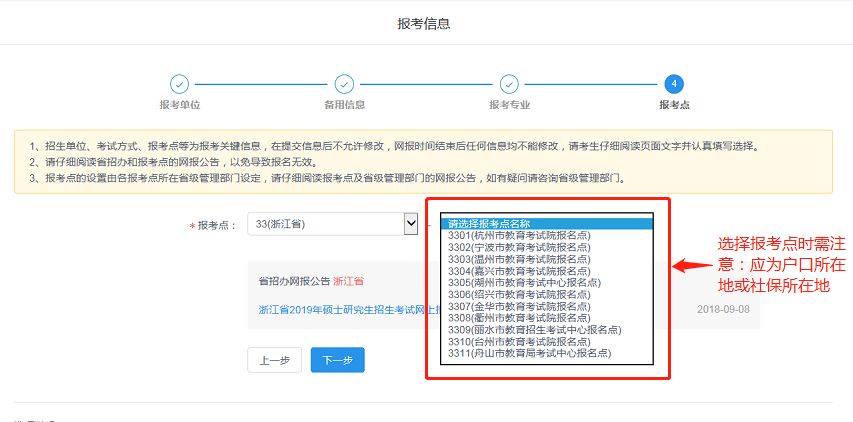Select 3307 金华市教育考试院报名点 option
The image size is (853, 422).
(519, 306)
